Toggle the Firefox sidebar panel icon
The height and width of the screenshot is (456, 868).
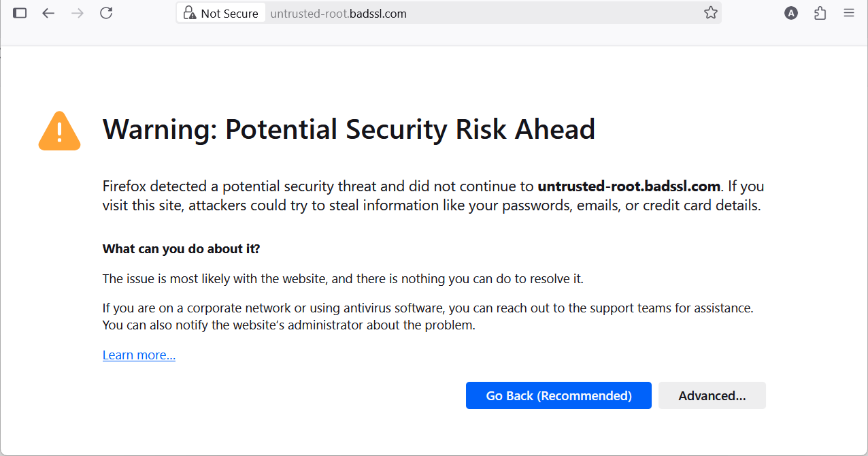click(x=20, y=13)
